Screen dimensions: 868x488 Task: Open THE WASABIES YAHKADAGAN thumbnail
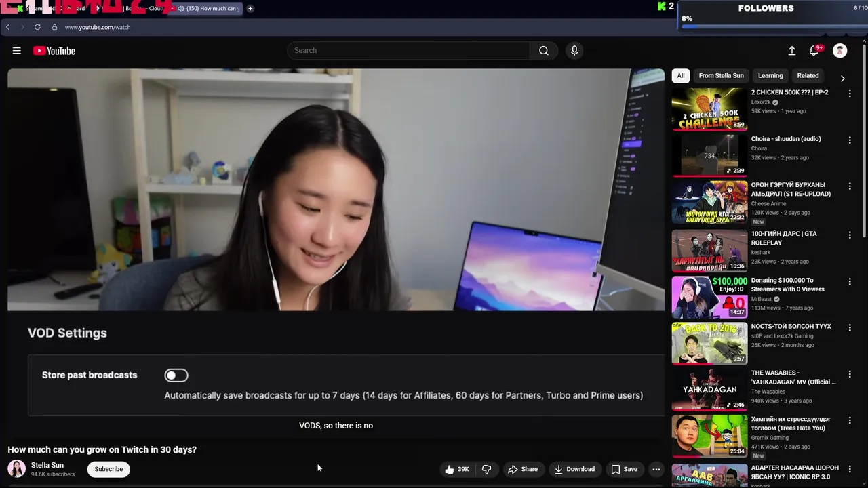pos(709,390)
